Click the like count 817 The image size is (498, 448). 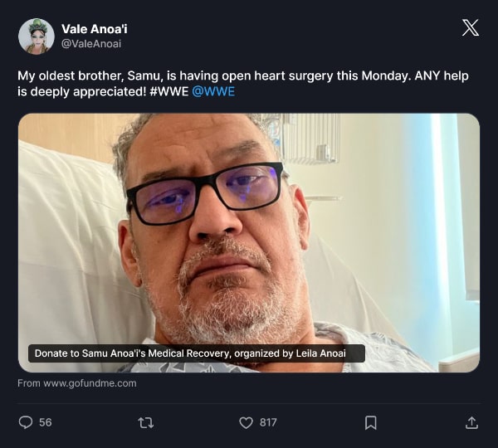[x=268, y=422]
